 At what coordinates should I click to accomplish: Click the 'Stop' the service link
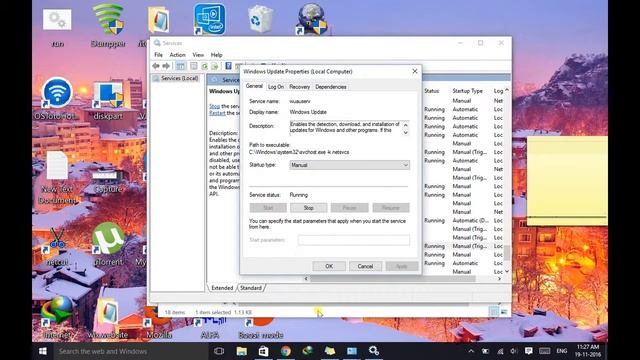click(214, 106)
